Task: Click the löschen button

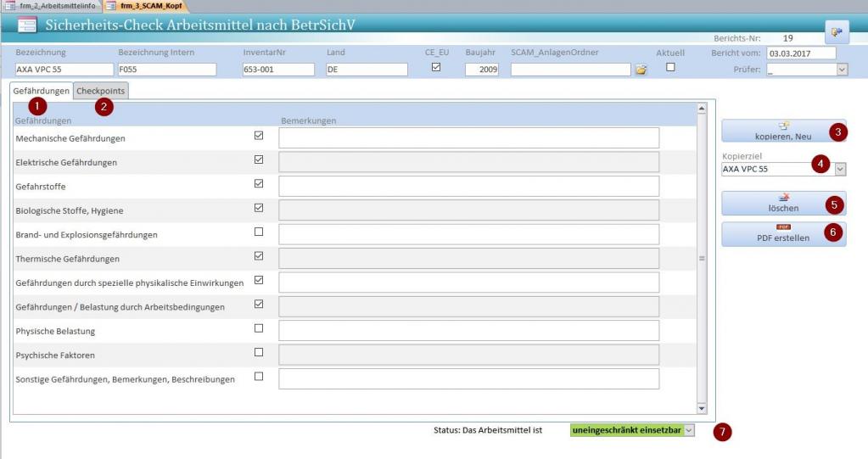Action: 783,204
